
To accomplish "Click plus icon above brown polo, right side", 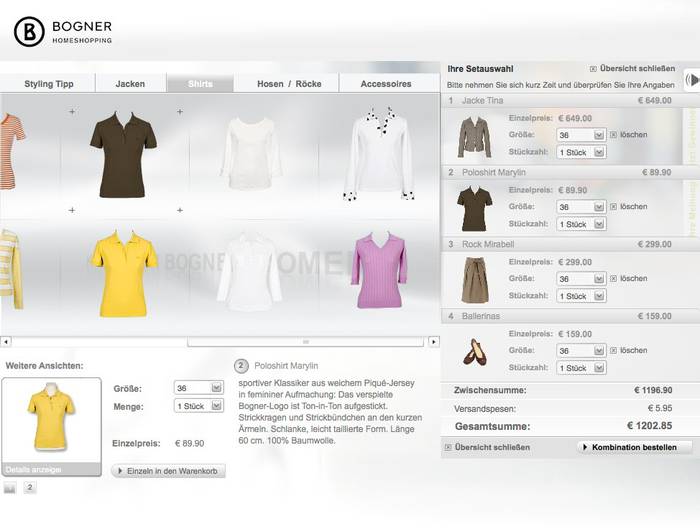I will (180, 112).
